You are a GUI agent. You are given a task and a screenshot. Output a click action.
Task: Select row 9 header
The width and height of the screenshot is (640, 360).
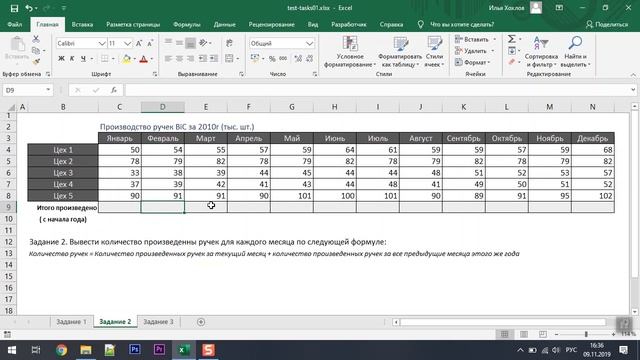point(8,207)
